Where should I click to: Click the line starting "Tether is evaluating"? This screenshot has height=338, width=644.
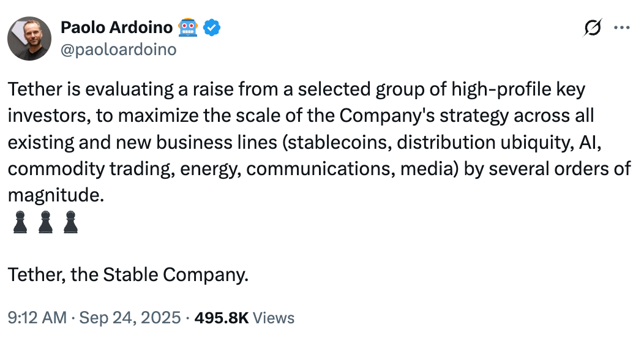tap(296, 89)
